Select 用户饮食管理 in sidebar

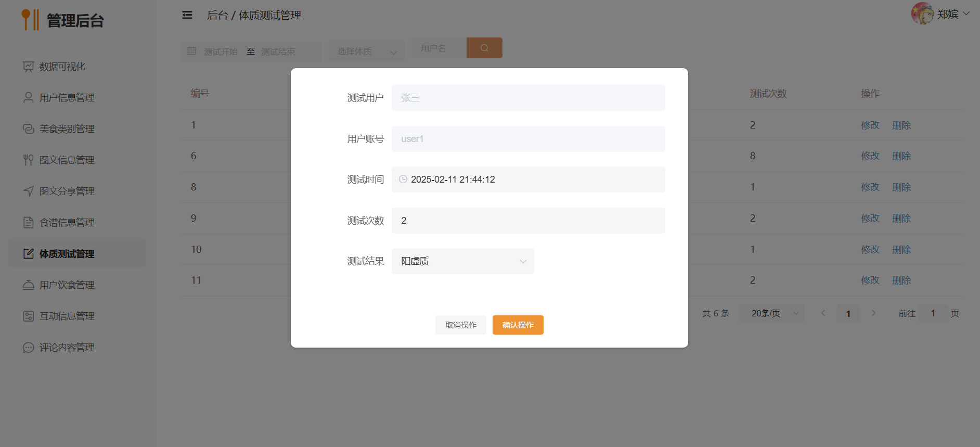(77, 285)
